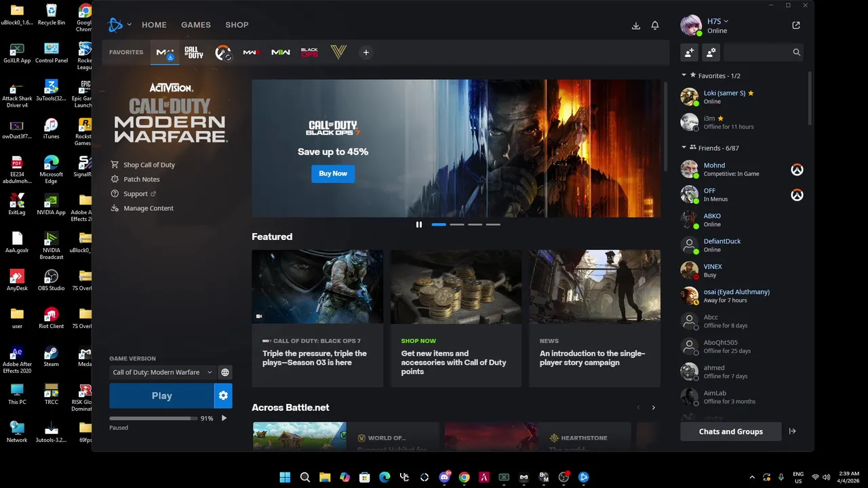868x488 pixels.
Task: Open the notifications bell
Action: click(655, 25)
